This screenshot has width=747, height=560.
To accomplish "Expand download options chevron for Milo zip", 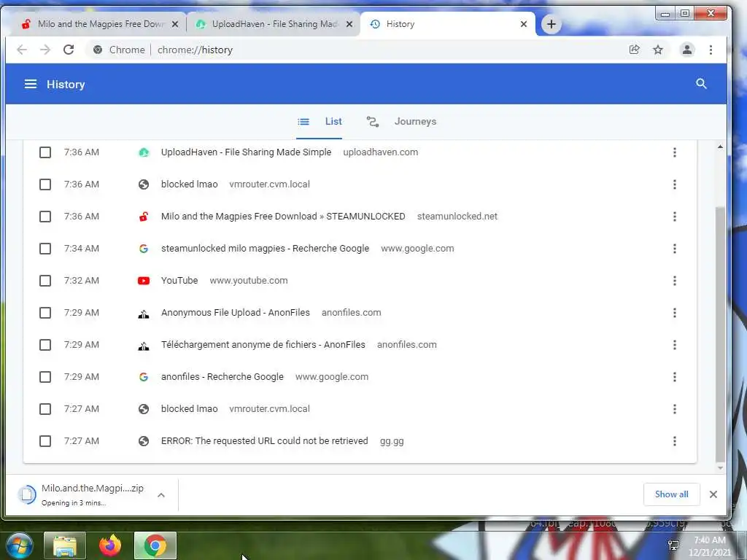I will 161,495.
